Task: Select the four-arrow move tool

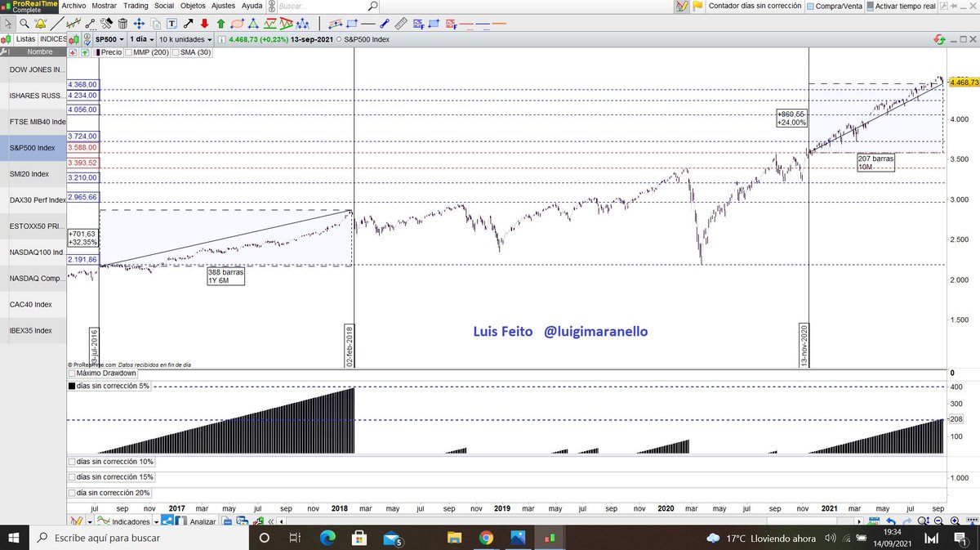Action: coord(139,23)
